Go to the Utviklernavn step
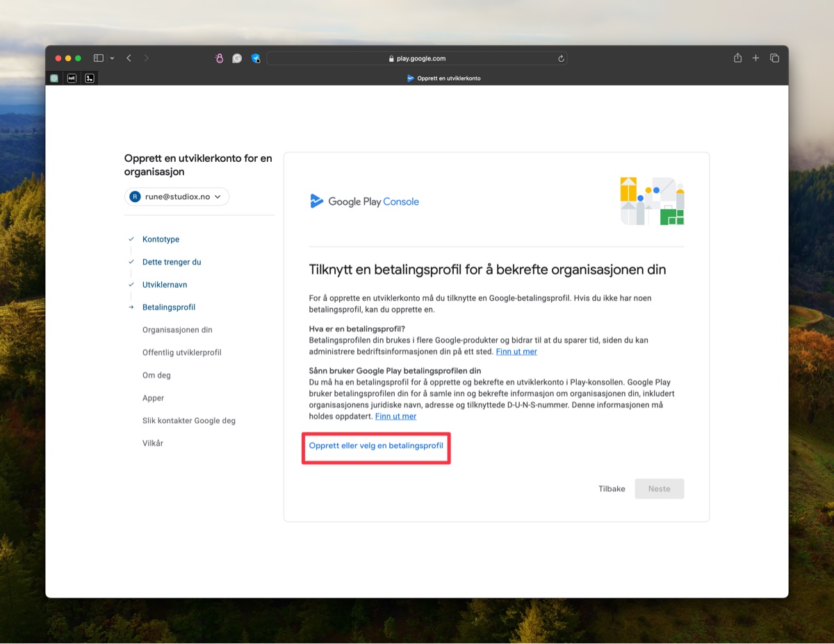This screenshot has width=834, height=644. pos(165,285)
